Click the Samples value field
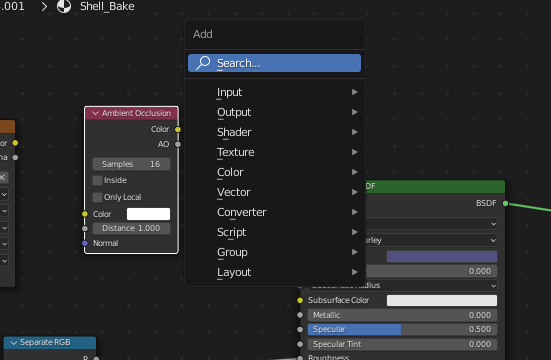This screenshot has width=551, height=360. tap(131, 164)
